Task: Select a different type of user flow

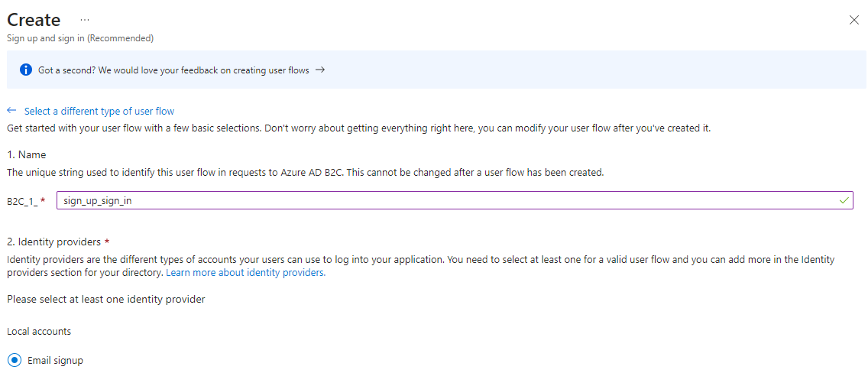Action: pos(99,111)
